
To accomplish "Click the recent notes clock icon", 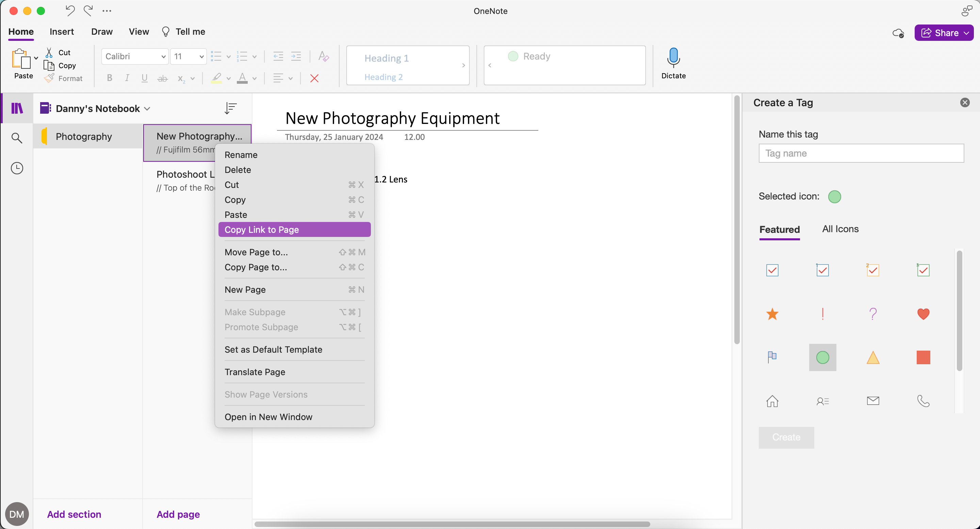I will pyautogui.click(x=17, y=168).
